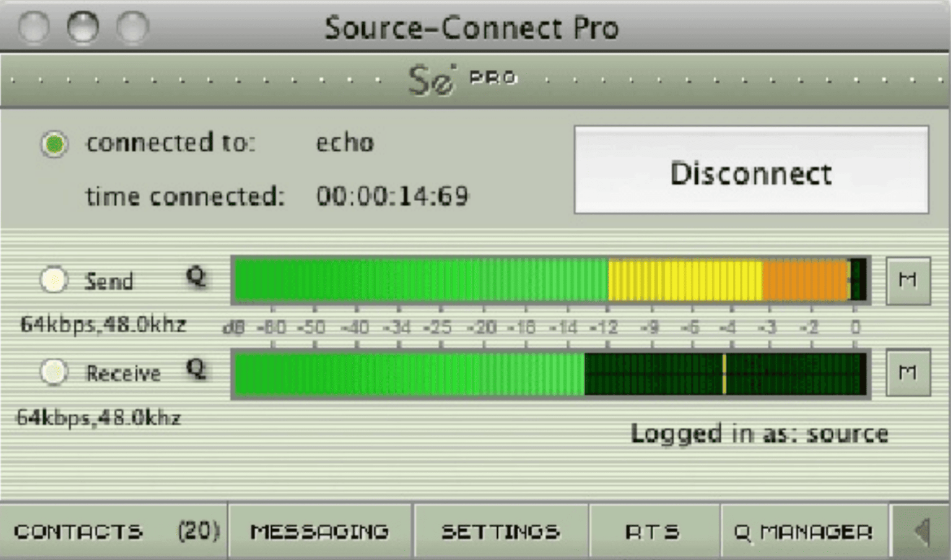This screenshot has height=560, width=951.
Task: Mute the Send channel via M button
Action: pyautogui.click(x=908, y=280)
